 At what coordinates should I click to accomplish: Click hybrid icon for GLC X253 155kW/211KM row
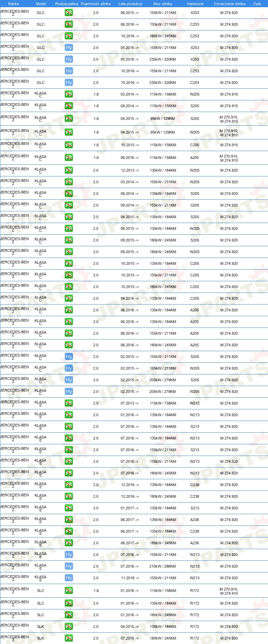pyautogui.click(x=69, y=48)
